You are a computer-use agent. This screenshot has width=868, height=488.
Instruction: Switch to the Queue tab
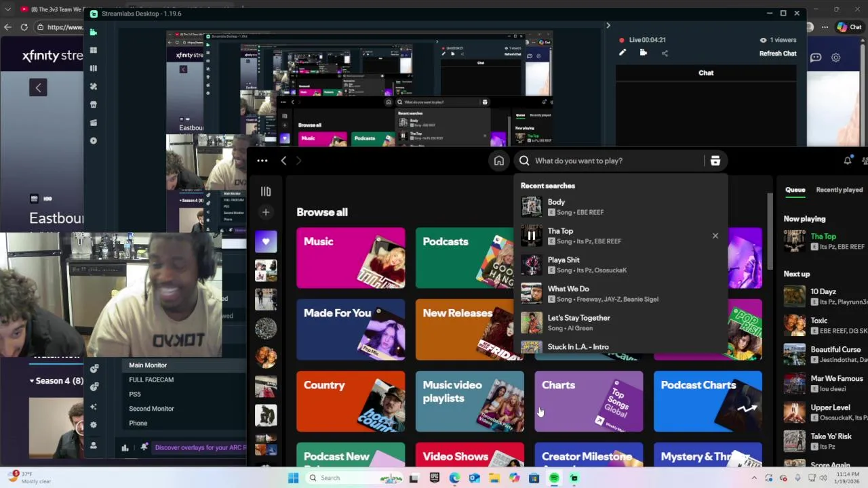pyautogui.click(x=795, y=190)
